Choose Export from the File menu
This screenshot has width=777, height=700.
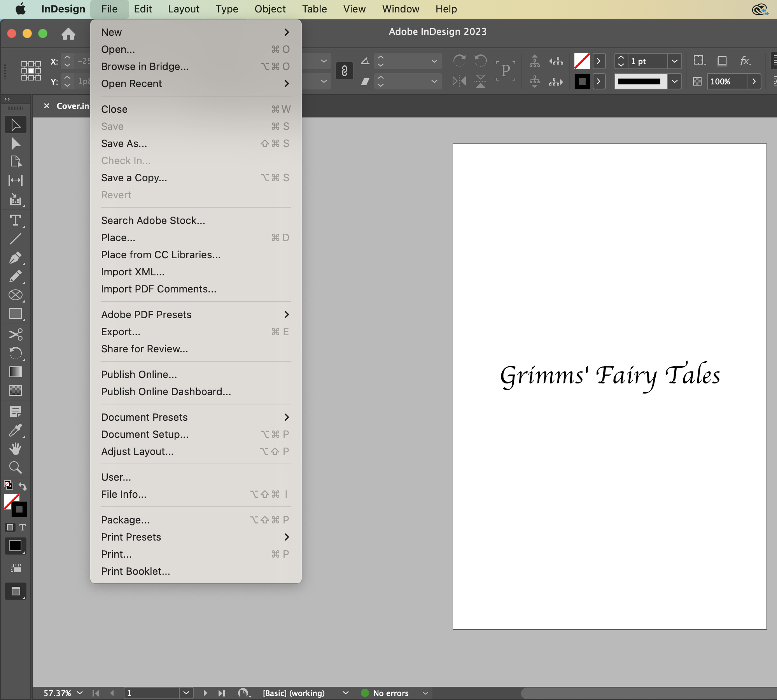[x=121, y=332]
